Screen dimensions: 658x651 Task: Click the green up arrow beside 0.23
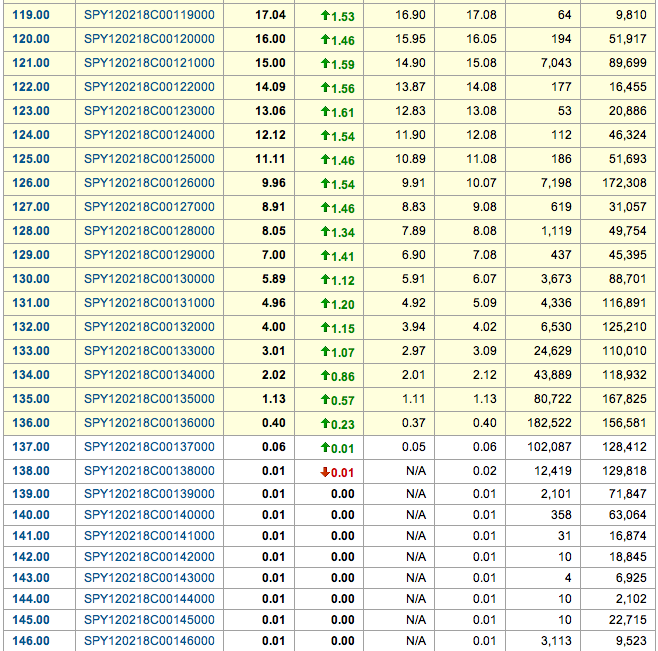click(325, 423)
